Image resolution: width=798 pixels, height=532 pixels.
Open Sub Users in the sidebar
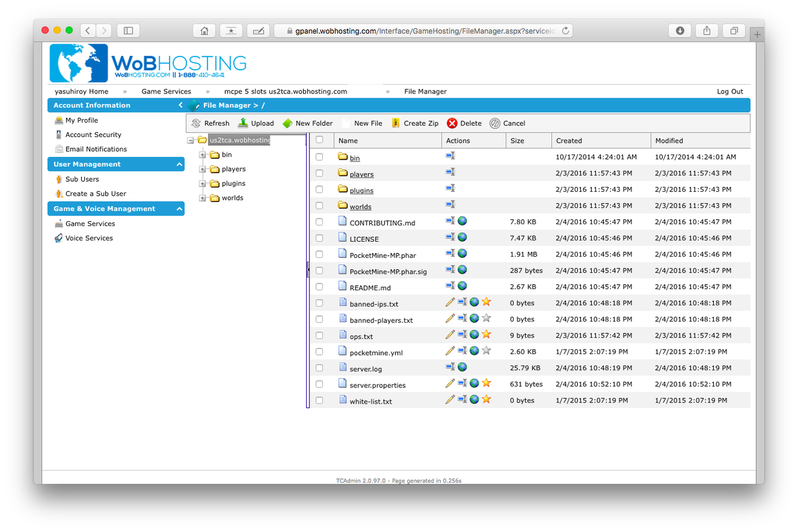82,179
